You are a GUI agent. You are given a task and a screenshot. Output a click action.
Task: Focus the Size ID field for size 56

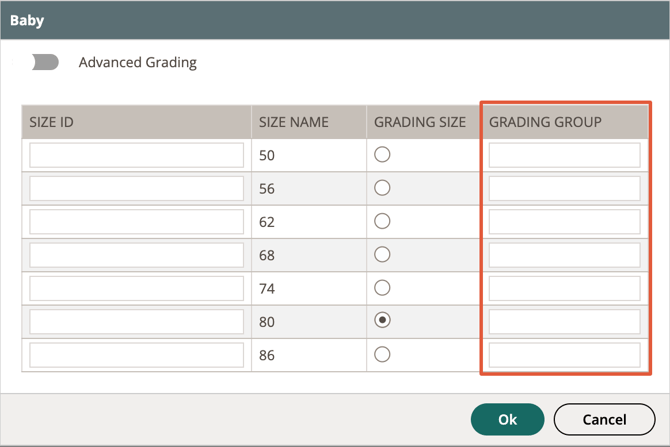click(x=136, y=188)
